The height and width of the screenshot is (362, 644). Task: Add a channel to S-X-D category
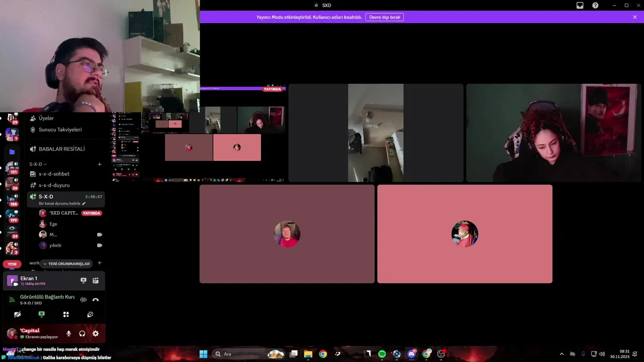pos(100,164)
